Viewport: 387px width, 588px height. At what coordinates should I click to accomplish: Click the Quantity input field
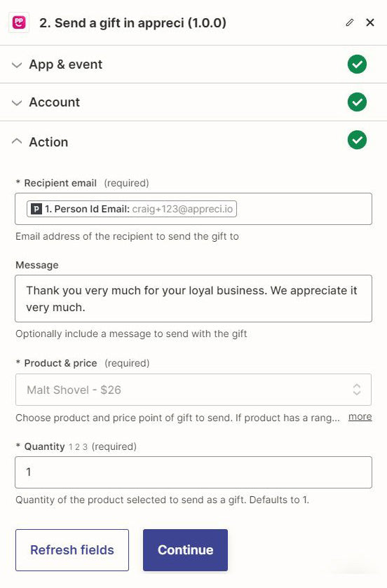pos(193,472)
